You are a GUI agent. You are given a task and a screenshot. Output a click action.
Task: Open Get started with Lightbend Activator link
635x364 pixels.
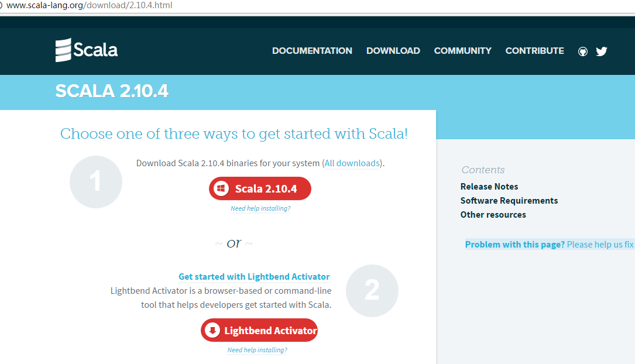pyautogui.click(x=254, y=277)
